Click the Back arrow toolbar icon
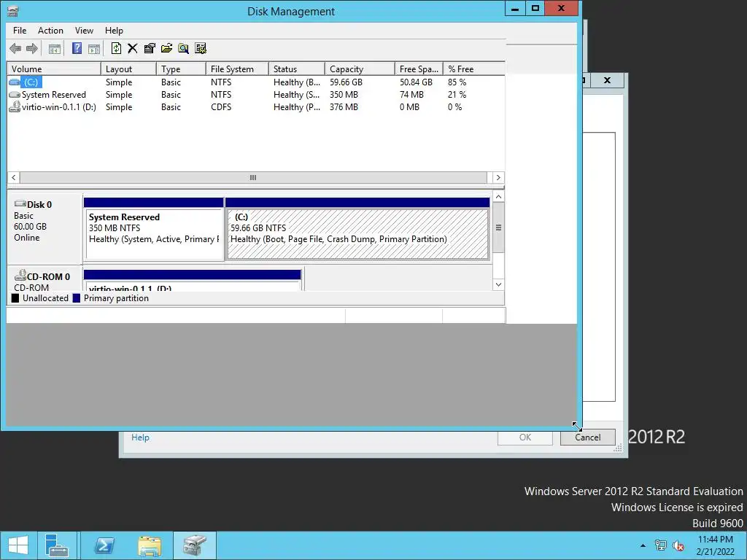 point(15,48)
